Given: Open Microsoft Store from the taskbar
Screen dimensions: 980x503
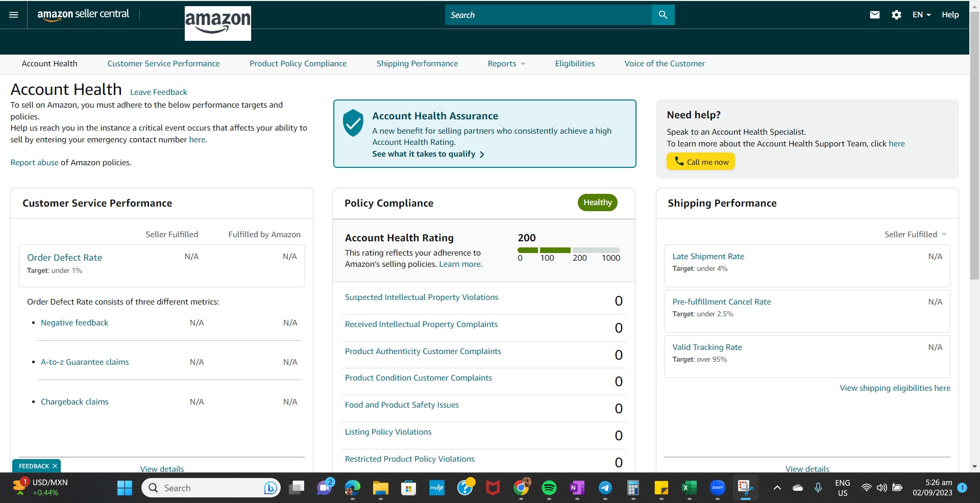Looking at the screenshot, I should point(408,488).
